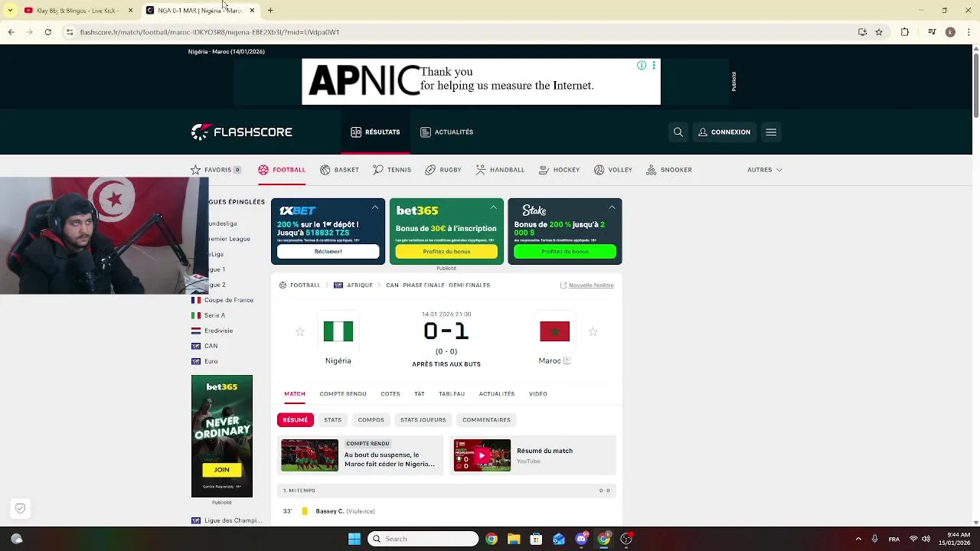Open Eredivisie in pinned leagues
Viewport: 980px width, 551px height.
click(218, 331)
